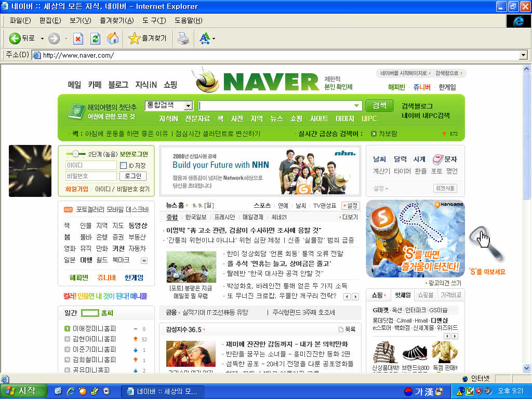Click the Print toolbar icon

click(x=183, y=38)
